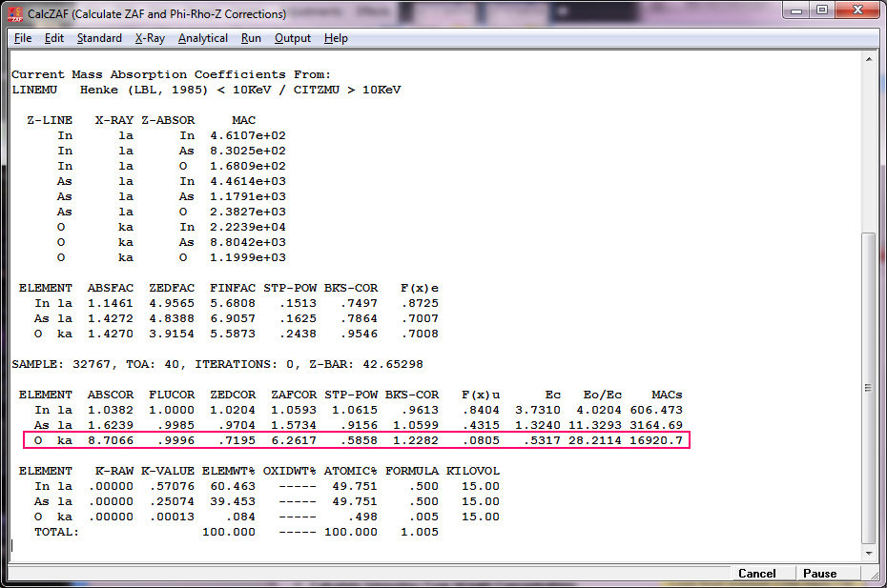Viewport: 887px width, 588px height.
Task: Click the scrollbar track above the thumb
Action: [868, 143]
